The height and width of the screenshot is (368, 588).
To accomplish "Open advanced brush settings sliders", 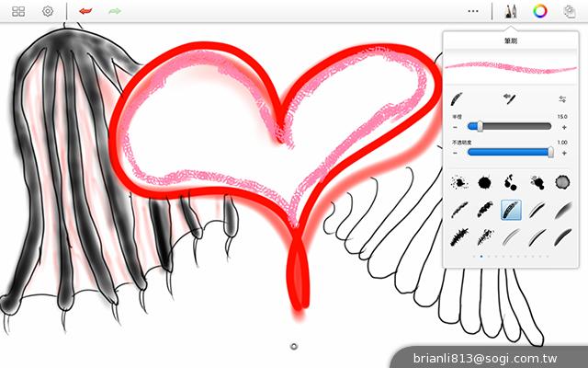I will click(x=561, y=98).
